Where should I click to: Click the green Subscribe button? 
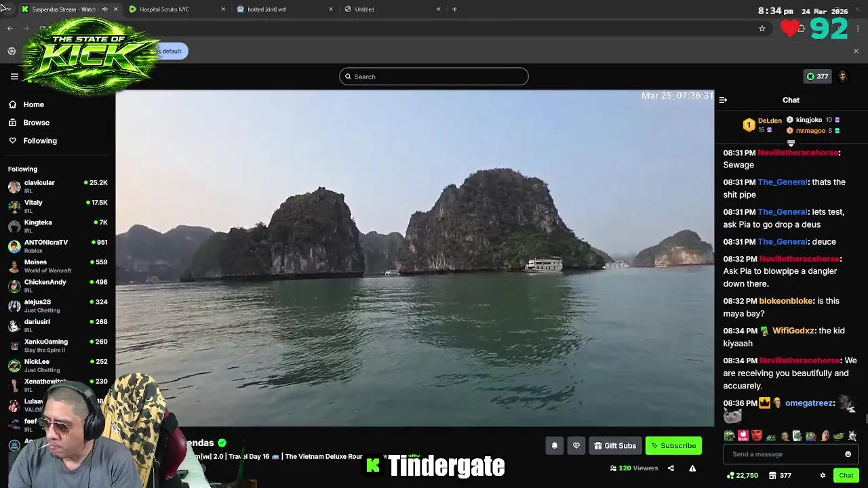pos(673,445)
